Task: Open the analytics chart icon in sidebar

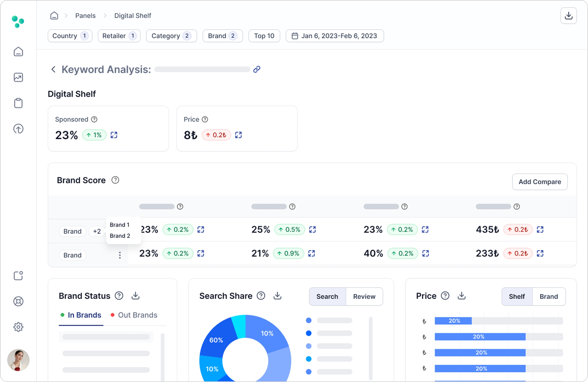Action: [18, 78]
